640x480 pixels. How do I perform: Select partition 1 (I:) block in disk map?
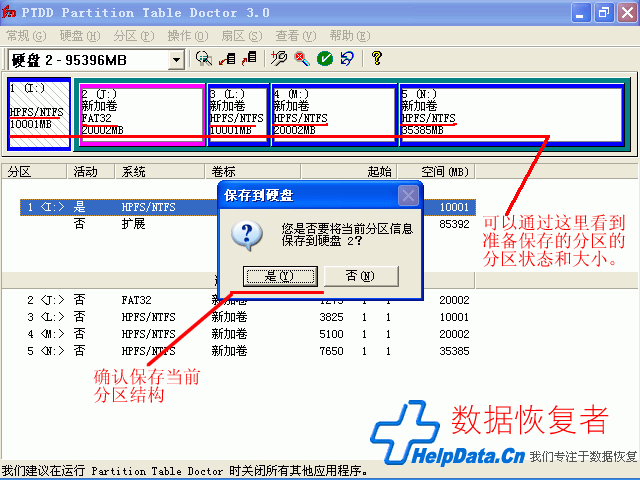39,114
